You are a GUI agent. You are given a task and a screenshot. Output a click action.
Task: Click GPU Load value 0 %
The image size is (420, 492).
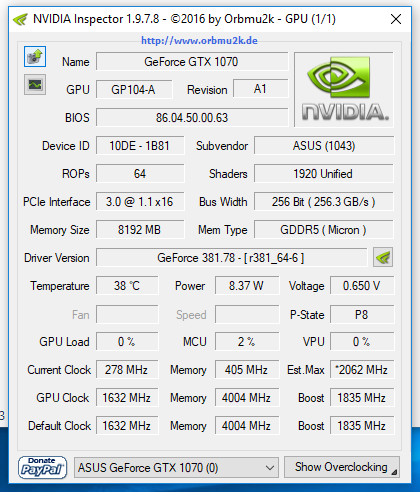point(127,341)
